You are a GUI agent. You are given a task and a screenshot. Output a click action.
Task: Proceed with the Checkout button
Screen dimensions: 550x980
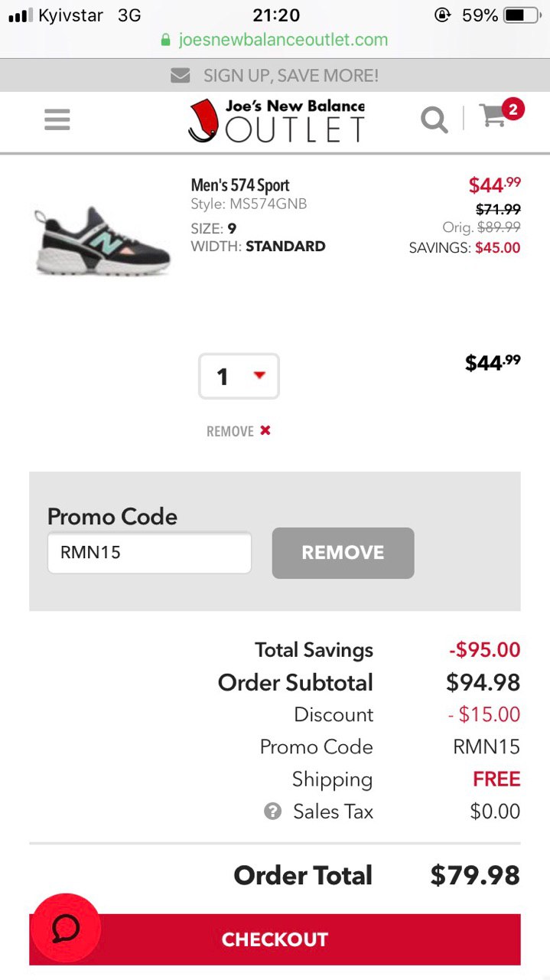coord(275,939)
